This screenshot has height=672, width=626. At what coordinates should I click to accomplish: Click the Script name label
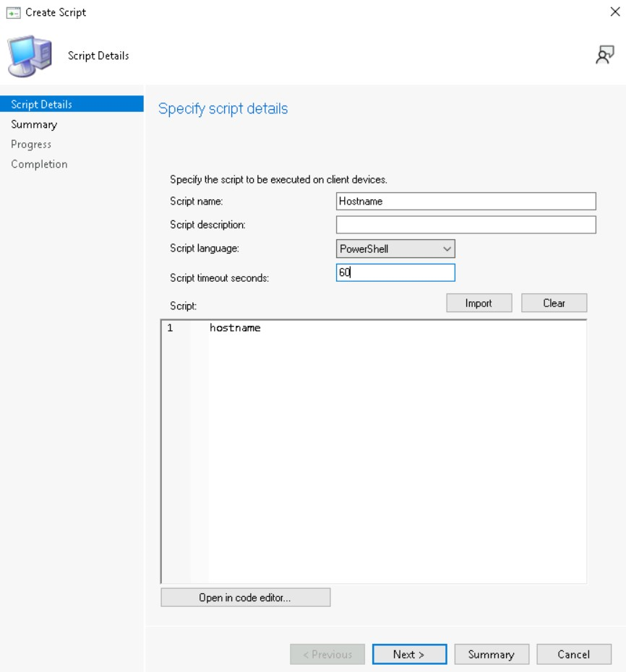(x=197, y=201)
